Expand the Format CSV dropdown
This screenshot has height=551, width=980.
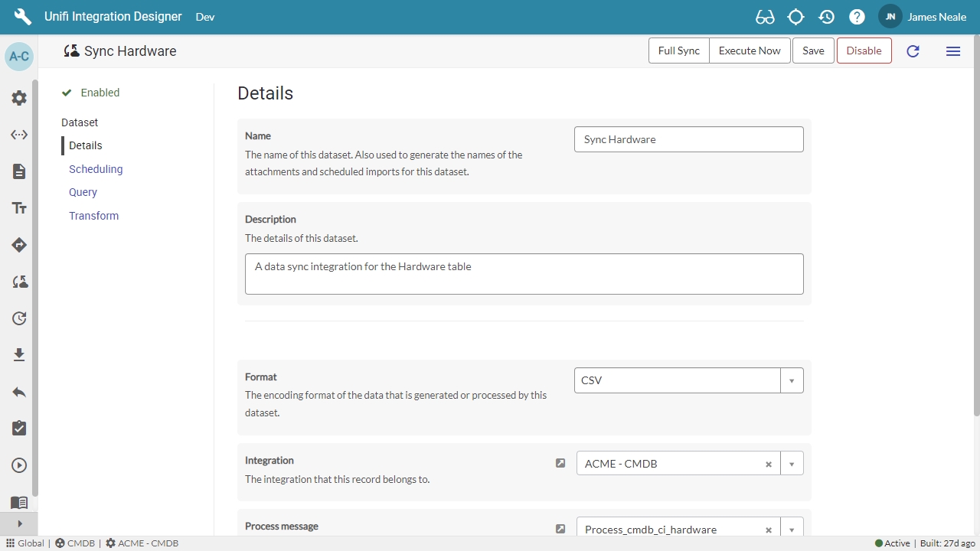(x=792, y=380)
